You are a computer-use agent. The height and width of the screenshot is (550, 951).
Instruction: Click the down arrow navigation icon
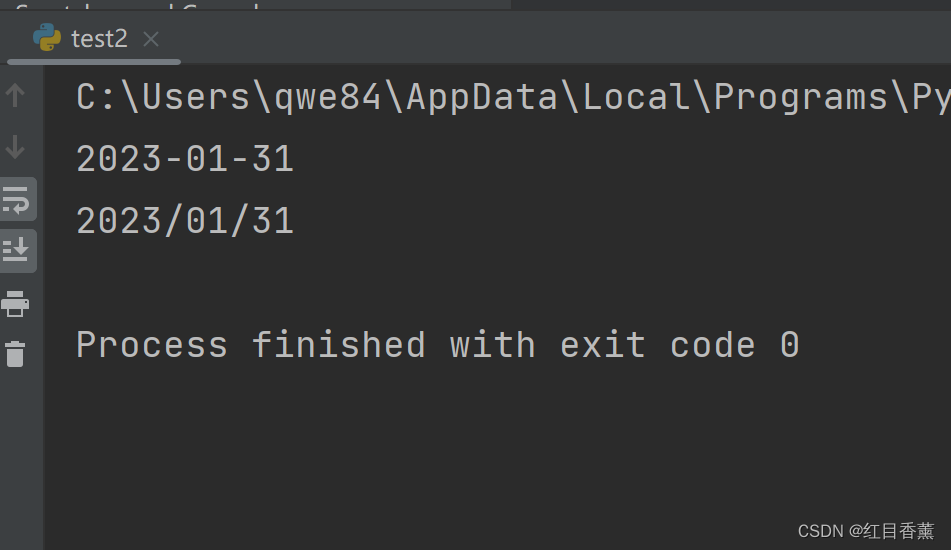click(x=15, y=147)
